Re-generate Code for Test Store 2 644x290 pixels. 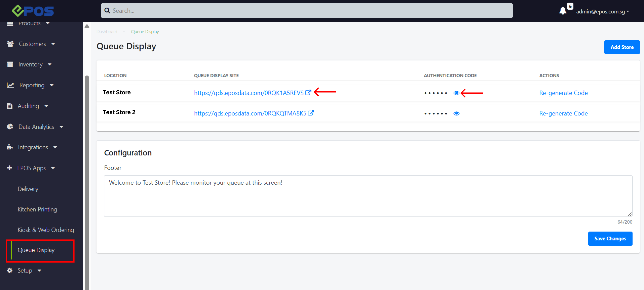pyautogui.click(x=563, y=113)
